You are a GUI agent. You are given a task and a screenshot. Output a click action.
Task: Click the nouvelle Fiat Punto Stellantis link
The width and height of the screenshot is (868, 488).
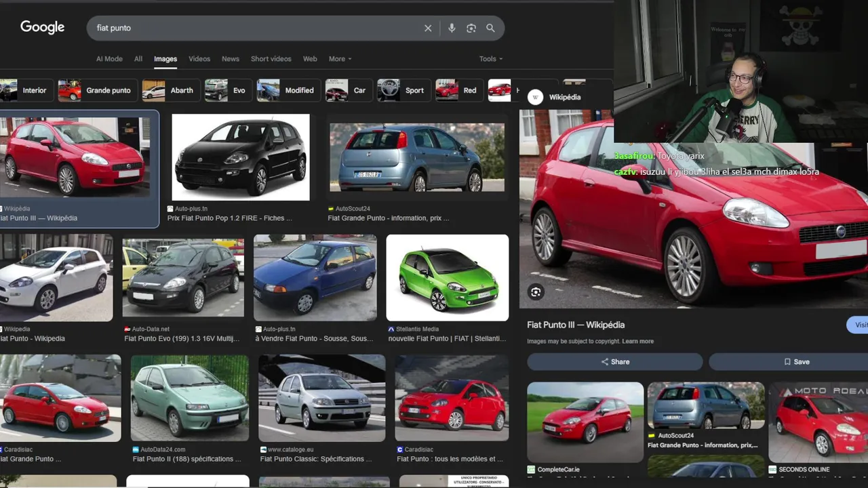coord(448,338)
